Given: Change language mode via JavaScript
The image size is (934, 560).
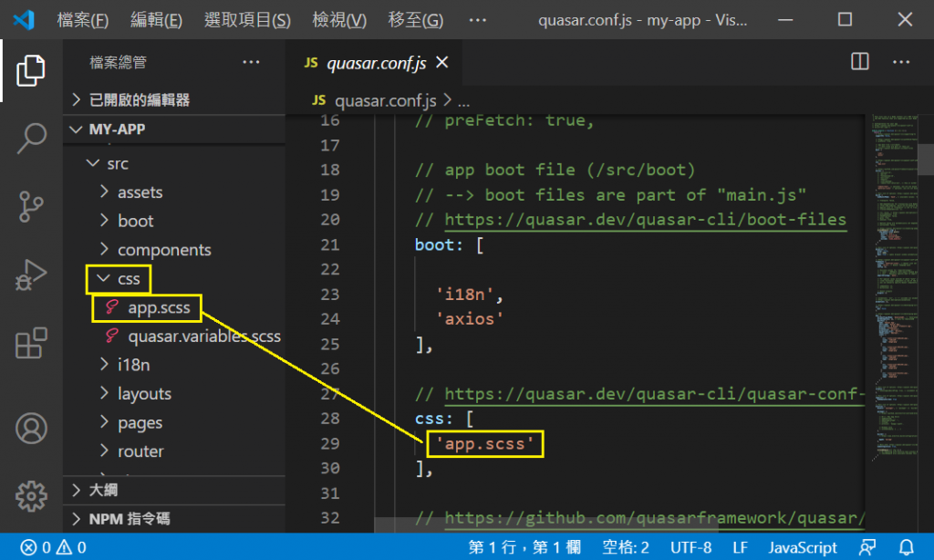Looking at the screenshot, I should coord(803,547).
